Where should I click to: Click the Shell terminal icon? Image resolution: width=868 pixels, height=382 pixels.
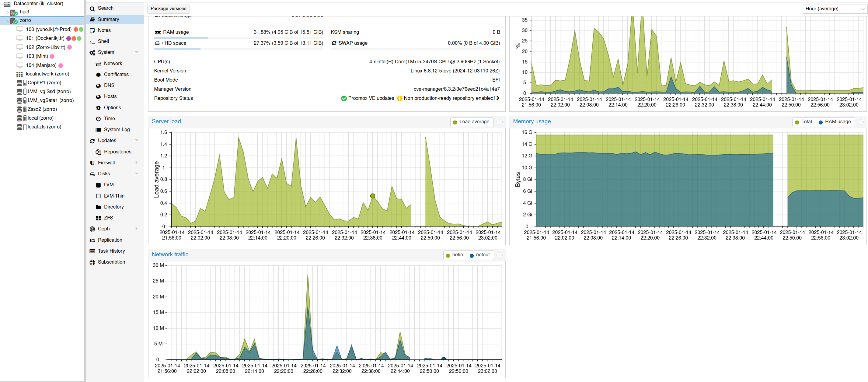pyautogui.click(x=92, y=41)
